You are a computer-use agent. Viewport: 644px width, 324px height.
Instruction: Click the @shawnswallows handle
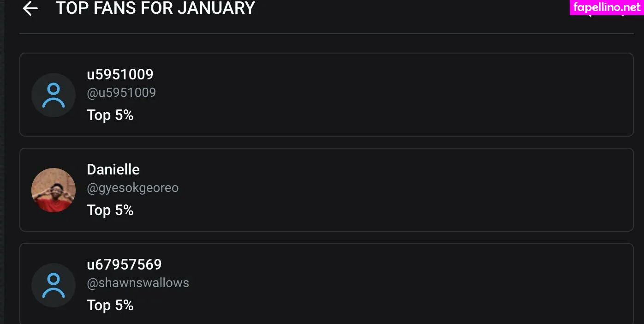tap(138, 283)
